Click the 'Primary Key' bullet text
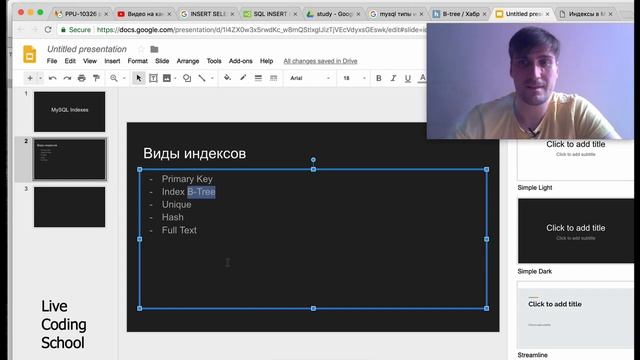 (x=187, y=179)
